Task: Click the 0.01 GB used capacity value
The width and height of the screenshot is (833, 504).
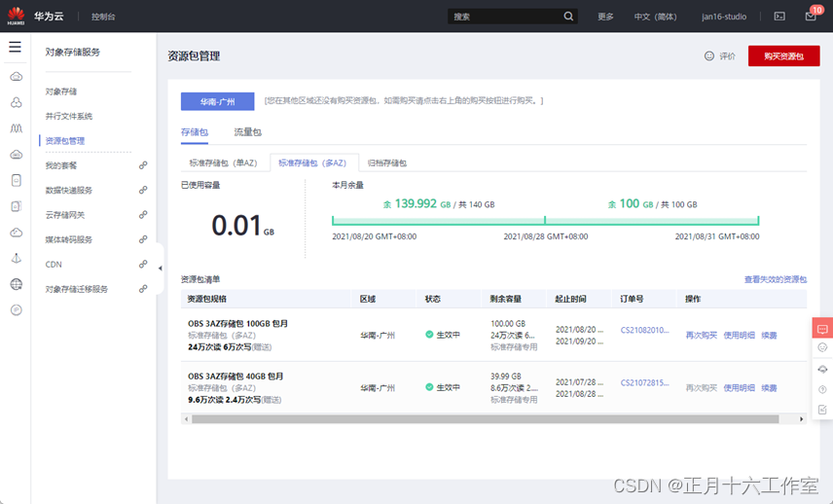Action: click(x=242, y=225)
